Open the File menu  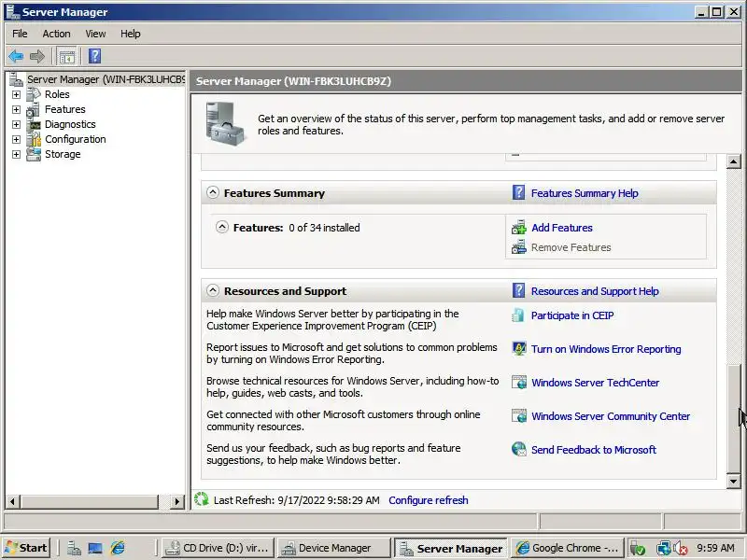(20, 34)
